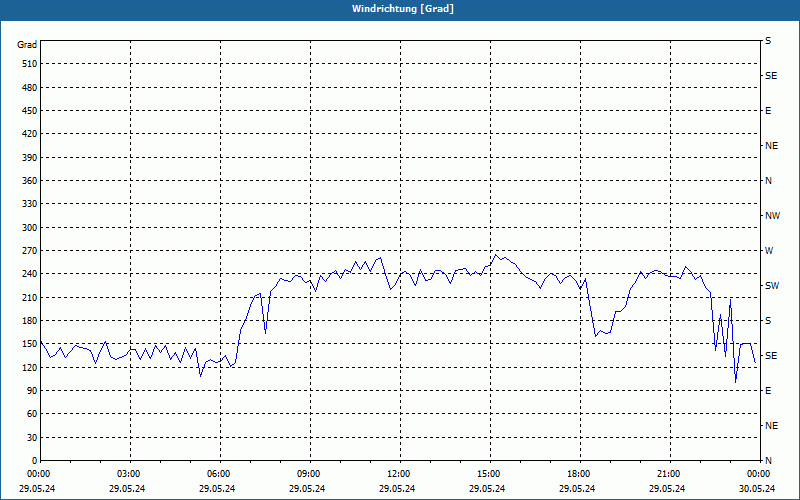
Task: Select the 150 degree axis label
Action: click(30, 344)
